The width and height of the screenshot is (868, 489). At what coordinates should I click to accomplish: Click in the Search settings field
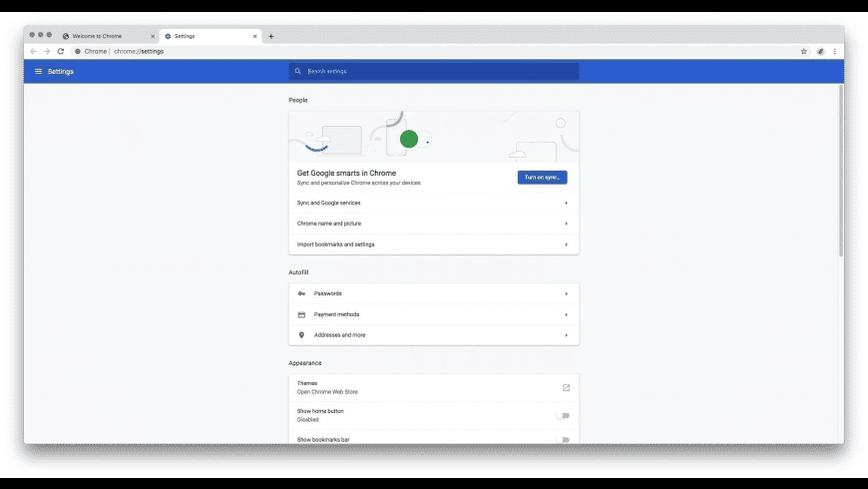coord(434,72)
